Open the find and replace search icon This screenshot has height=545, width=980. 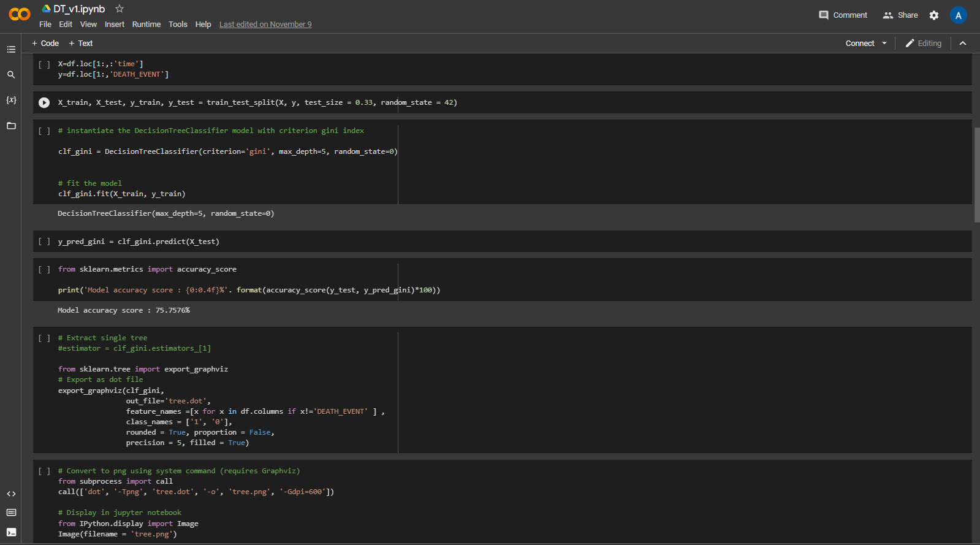[11, 75]
